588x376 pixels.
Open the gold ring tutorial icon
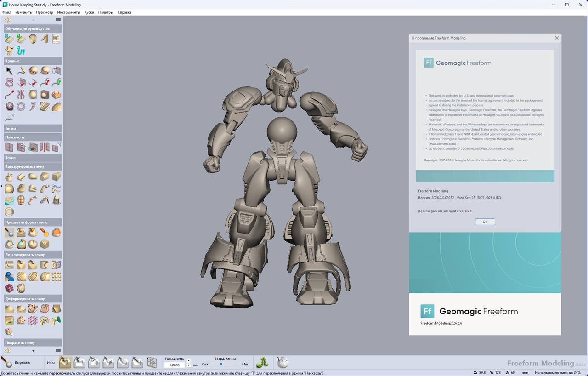coord(33,39)
